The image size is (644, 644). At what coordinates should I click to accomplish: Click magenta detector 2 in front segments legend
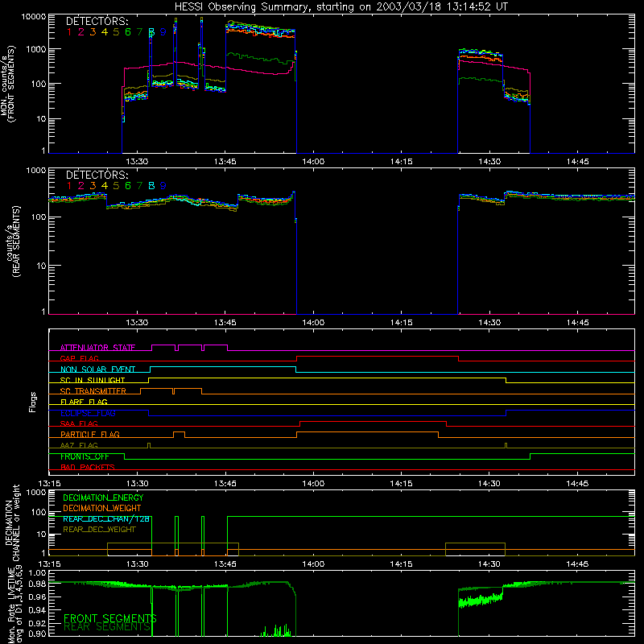pos(81,31)
